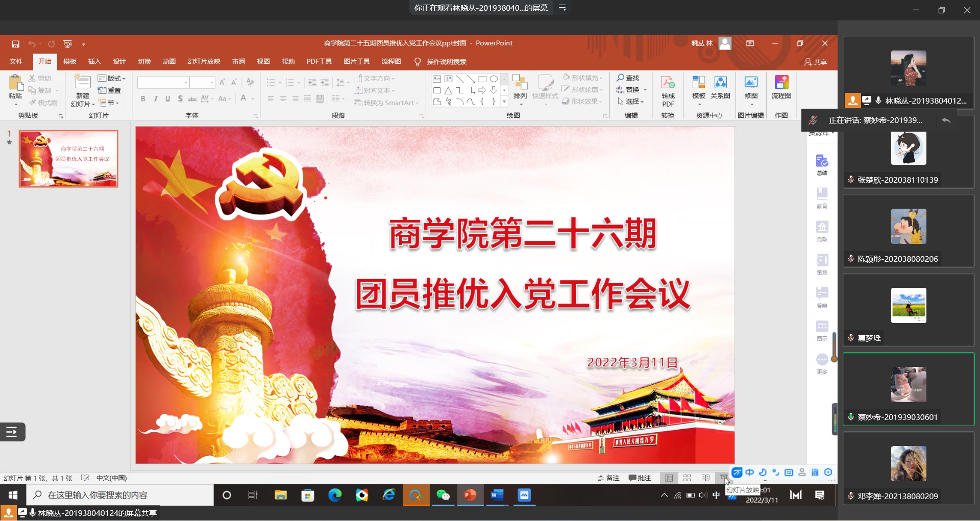Click the Undo arrow in quick access toolbar
Image resolution: width=980 pixels, height=521 pixels.
coord(32,44)
